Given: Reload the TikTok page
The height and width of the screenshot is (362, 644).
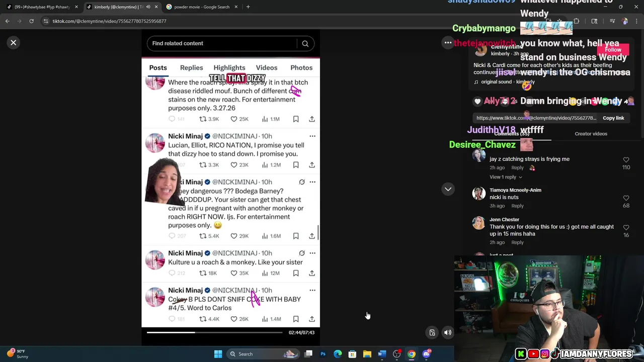Looking at the screenshot, I should [31, 21].
